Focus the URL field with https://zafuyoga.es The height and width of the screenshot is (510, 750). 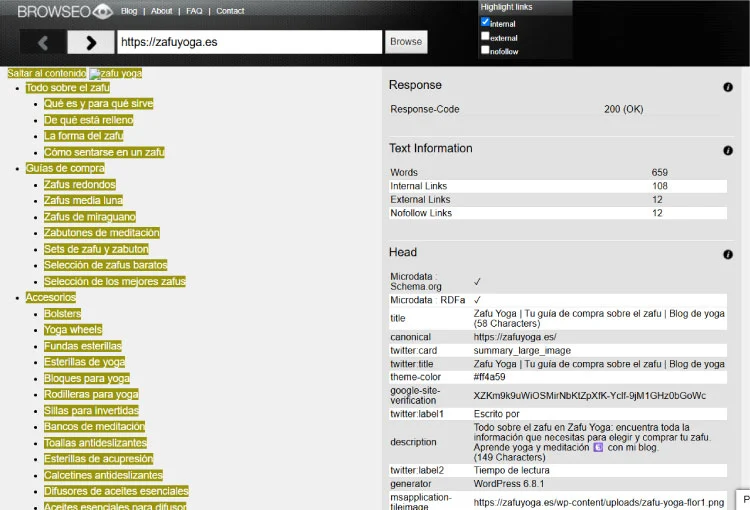(x=250, y=42)
